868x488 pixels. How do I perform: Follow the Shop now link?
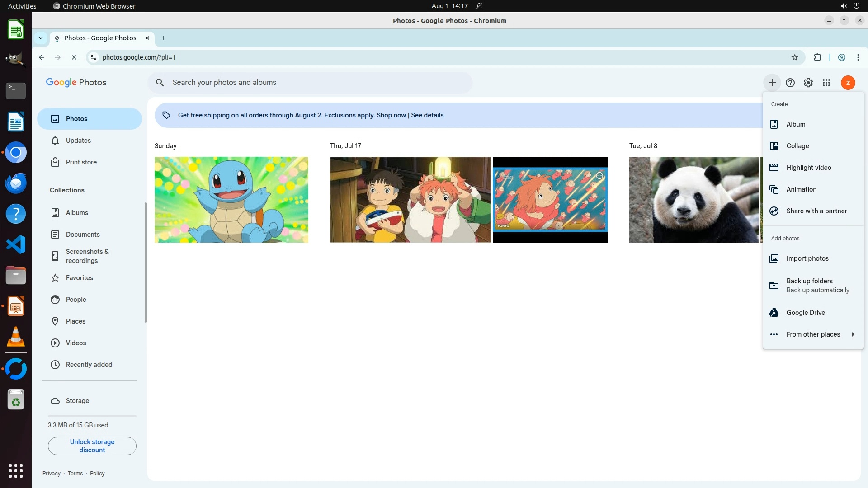click(391, 115)
